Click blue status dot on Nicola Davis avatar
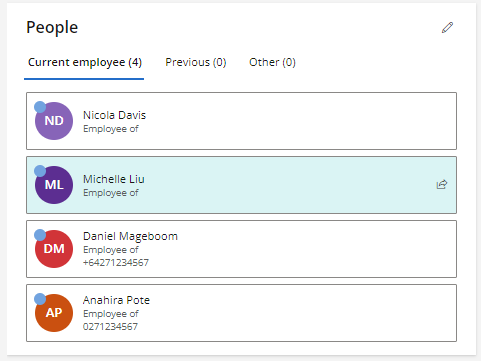481x361 pixels. 40,107
